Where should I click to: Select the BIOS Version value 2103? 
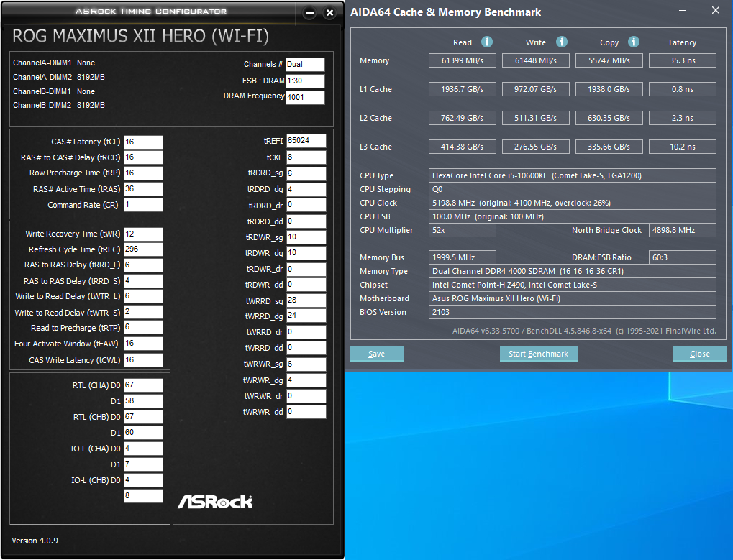click(572, 312)
